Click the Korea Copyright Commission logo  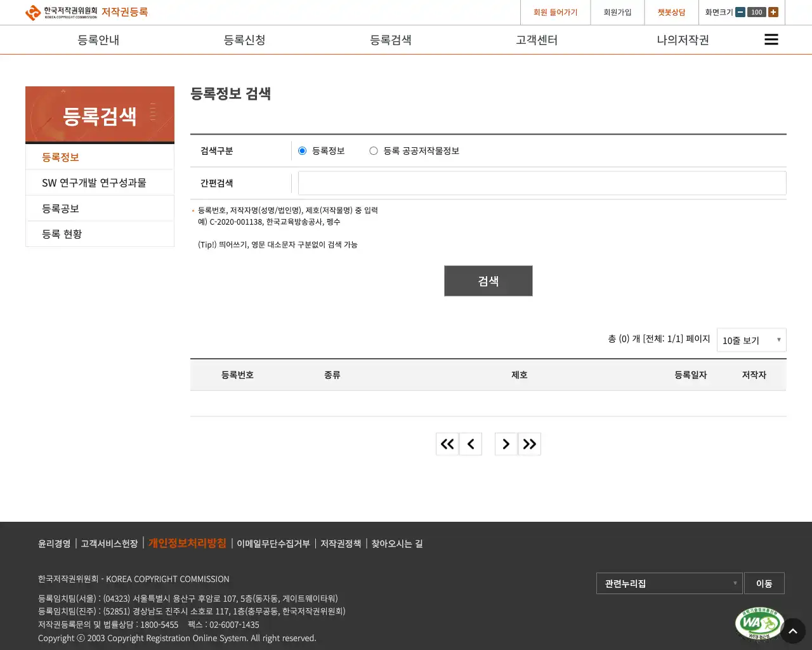62,12
